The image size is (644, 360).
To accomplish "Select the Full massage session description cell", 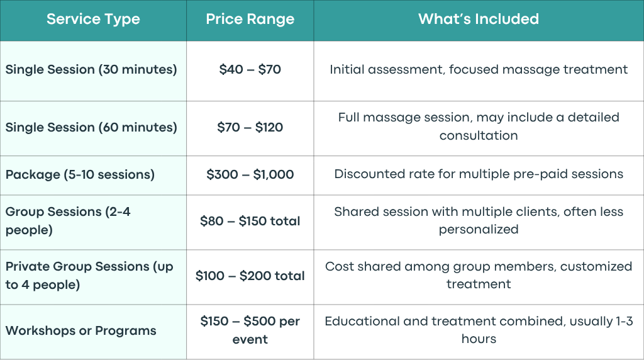I will (x=479, y=128).
